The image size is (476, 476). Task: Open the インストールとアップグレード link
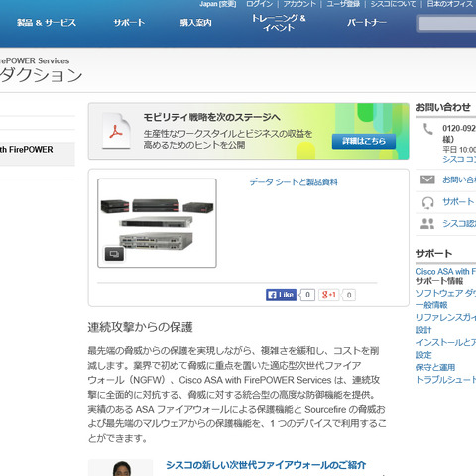(x=446, y=342)
